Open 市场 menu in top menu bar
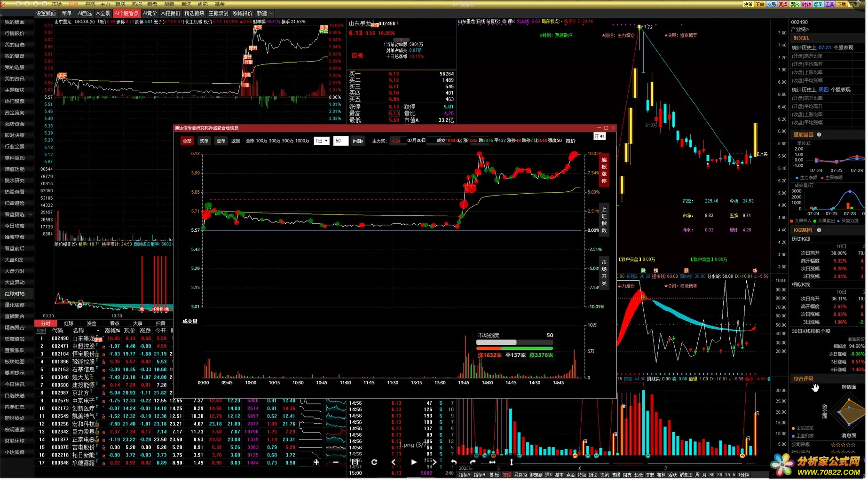This screenshot has width=868, height=480. (x=57, y=4)
